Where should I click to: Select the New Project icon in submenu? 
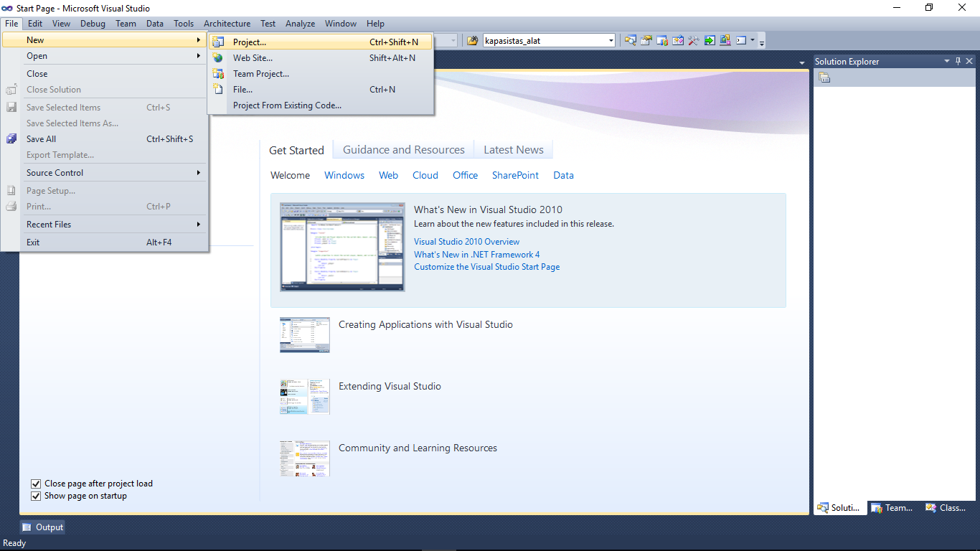pos(219,42)
